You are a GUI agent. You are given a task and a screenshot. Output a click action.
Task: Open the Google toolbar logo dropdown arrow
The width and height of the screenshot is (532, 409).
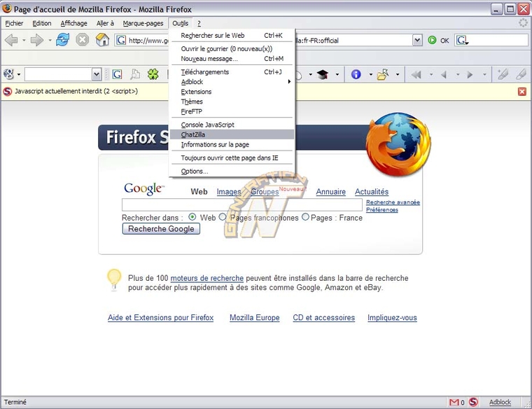pos(19,74)
